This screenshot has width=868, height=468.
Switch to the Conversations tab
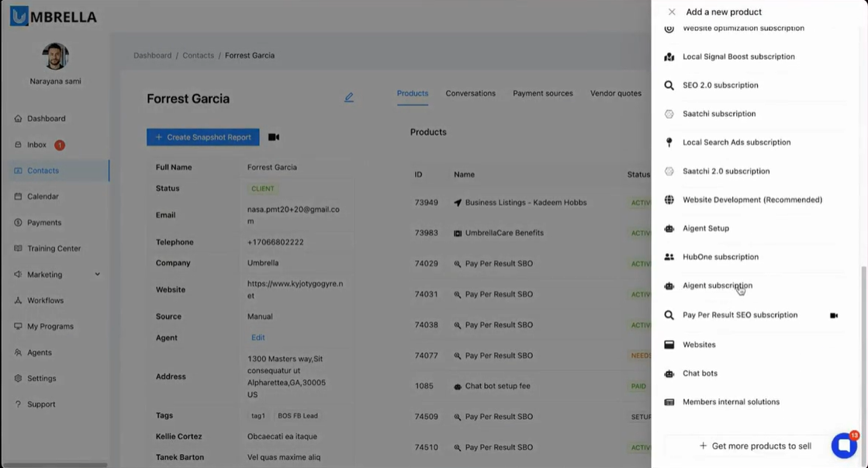[x=470, y=93]
